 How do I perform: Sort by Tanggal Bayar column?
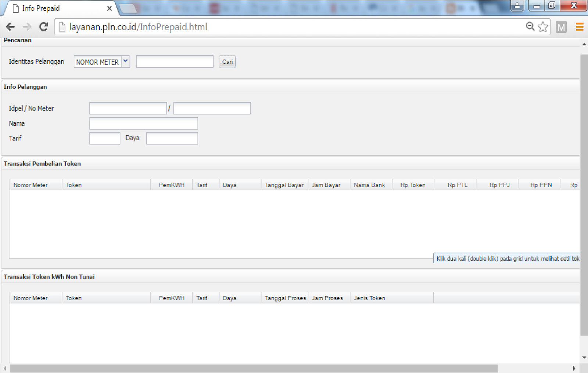(x=284, y=185)
